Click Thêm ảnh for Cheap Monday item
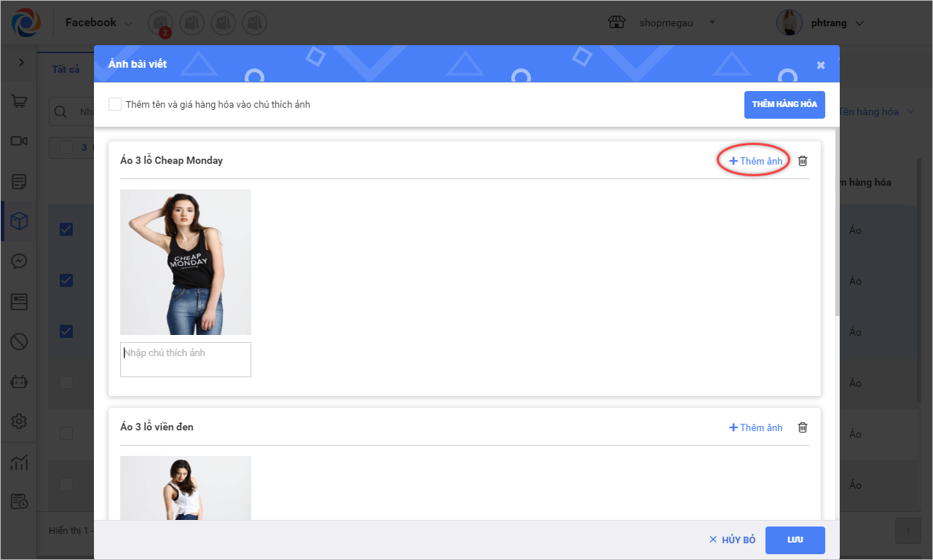The image size is (933, 560). click(x=755, y=161)
